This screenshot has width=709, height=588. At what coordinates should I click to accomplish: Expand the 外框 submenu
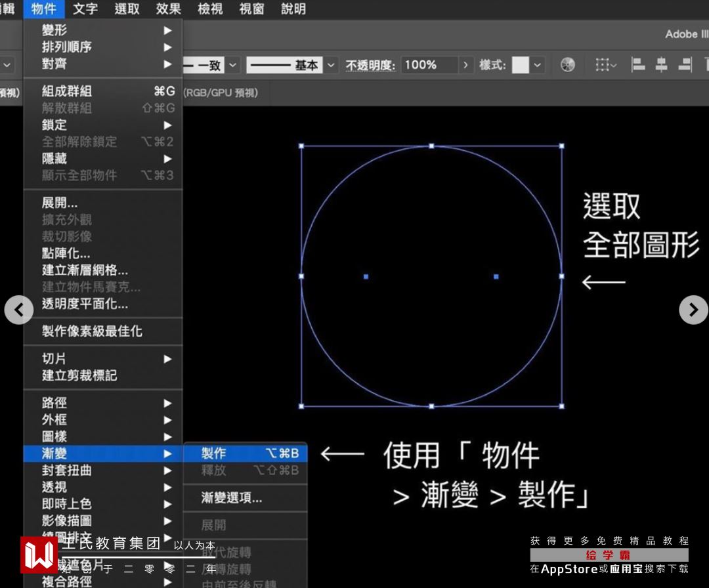coord(103,419)
